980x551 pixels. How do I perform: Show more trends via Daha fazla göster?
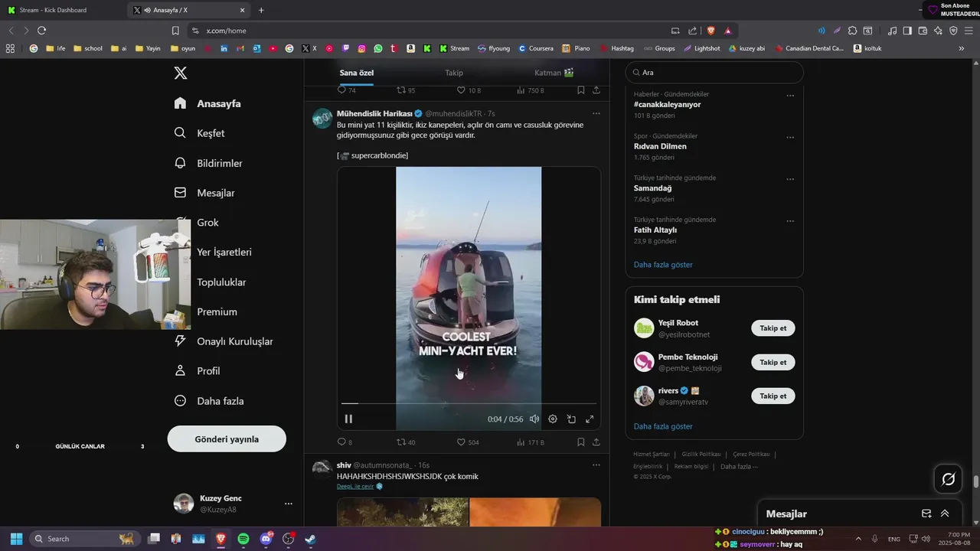663,264
